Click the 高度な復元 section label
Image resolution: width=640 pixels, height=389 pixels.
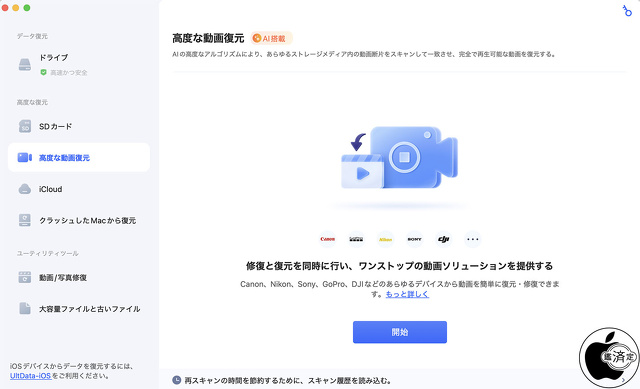32,102
